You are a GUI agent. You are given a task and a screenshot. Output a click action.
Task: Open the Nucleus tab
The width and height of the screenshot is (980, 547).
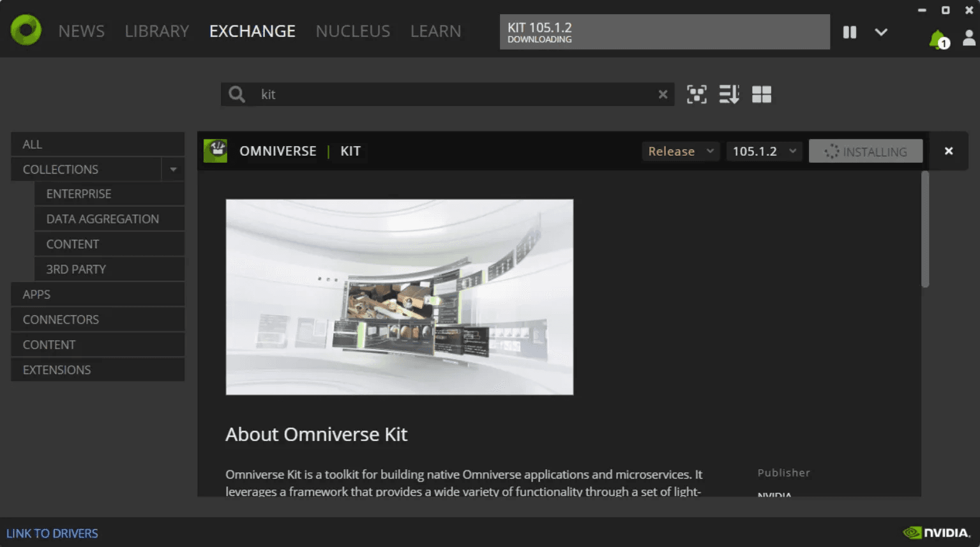(x=352, y=31)
